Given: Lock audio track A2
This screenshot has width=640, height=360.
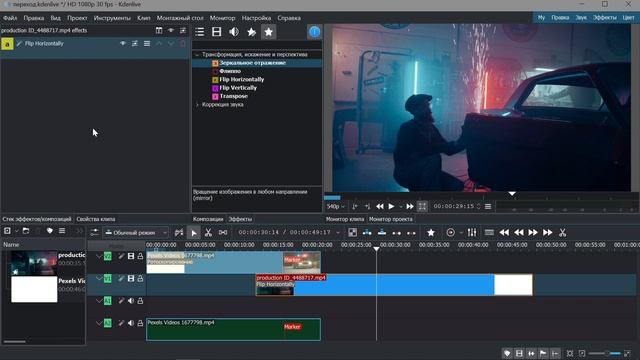Looking at the screenshot, I should [140, 323].
